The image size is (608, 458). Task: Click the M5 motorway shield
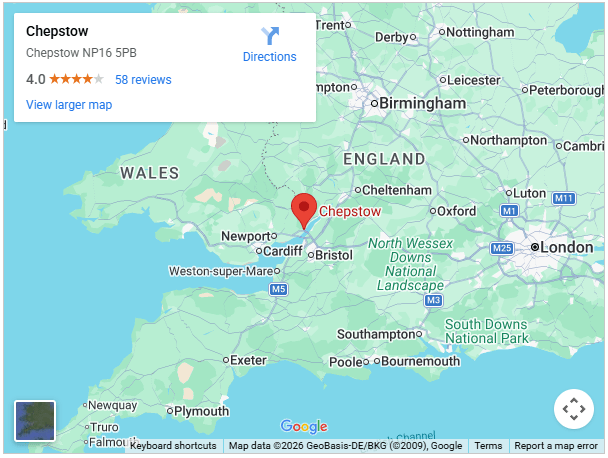[x=278, y=289]
